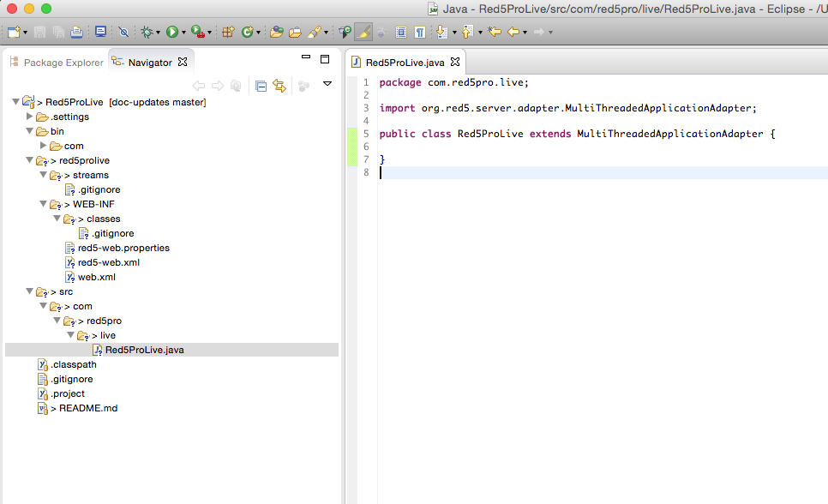Collapse the red5prolive folder
Screen dimensions: 828x504
29,160
